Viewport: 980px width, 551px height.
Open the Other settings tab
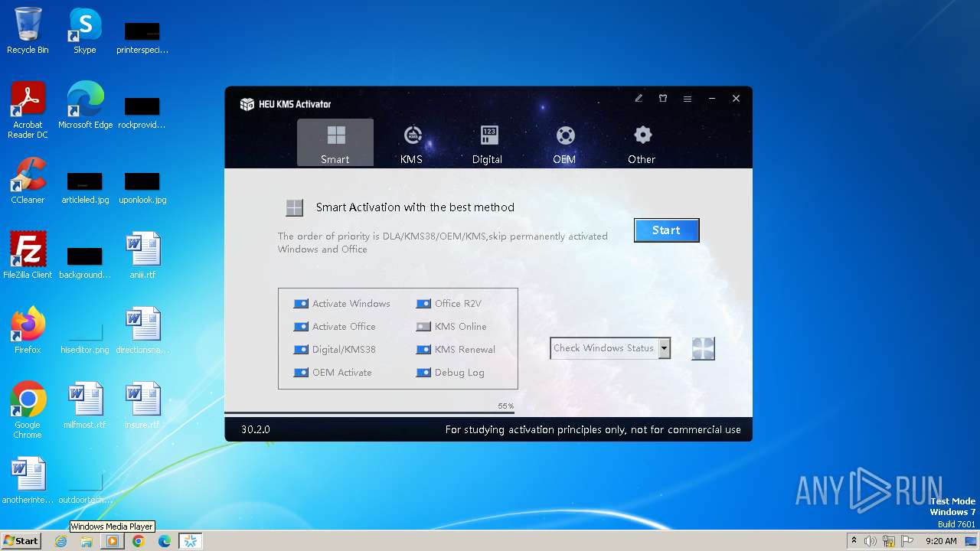(642, 143)
